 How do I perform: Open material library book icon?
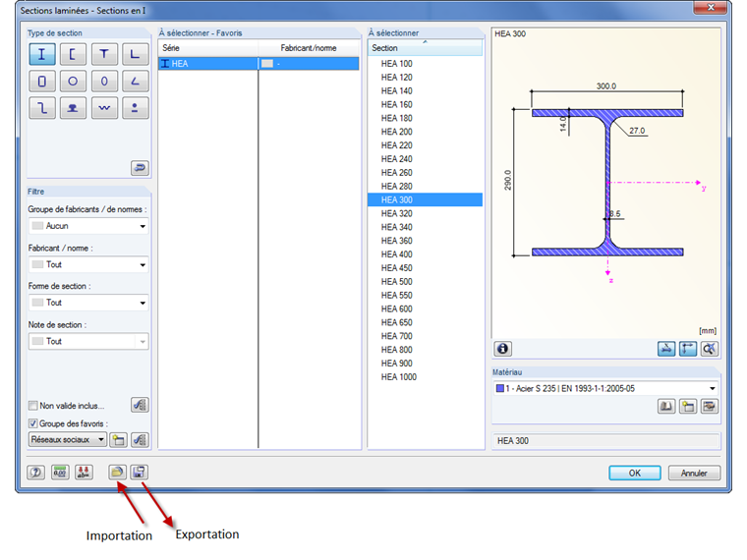(666, 407)
